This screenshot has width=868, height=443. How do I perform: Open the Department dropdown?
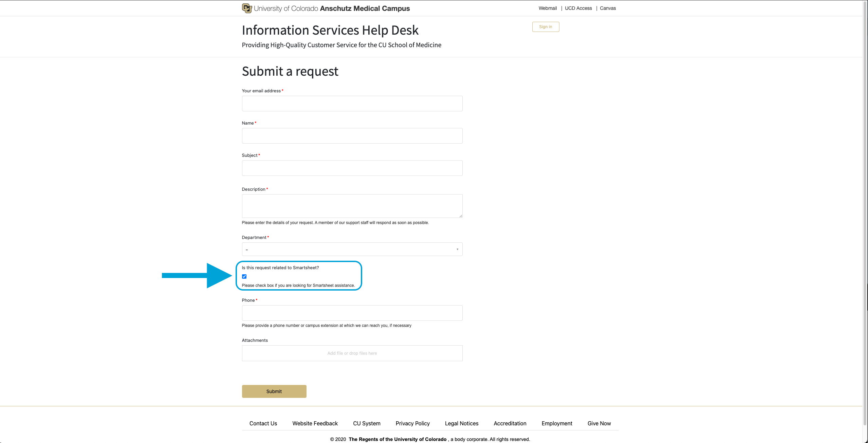[352, 249]
